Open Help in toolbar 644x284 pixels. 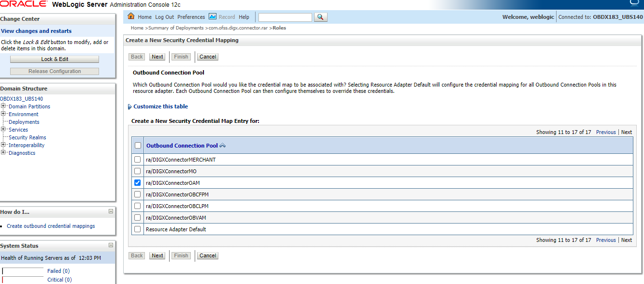244,17
